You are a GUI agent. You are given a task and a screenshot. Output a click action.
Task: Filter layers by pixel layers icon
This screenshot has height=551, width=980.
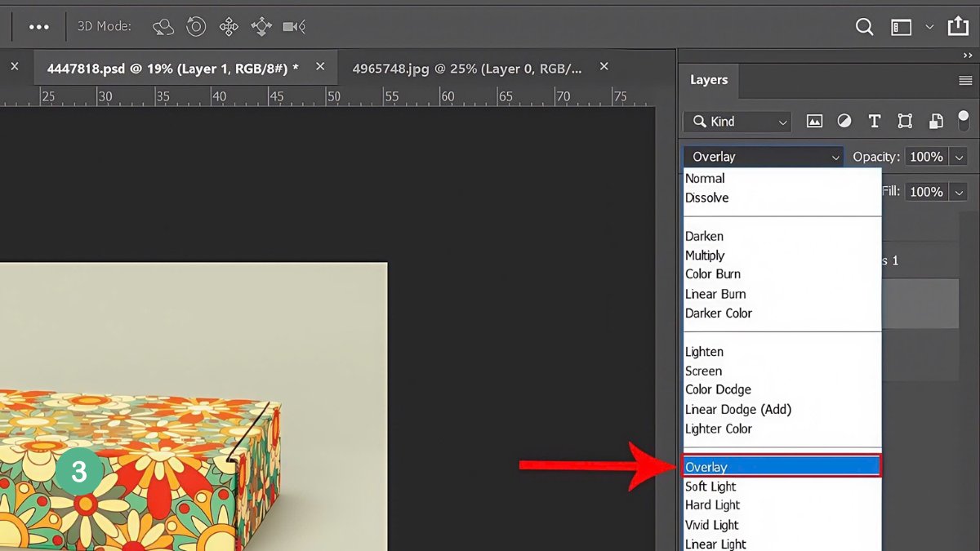click(x=814, y=121)
